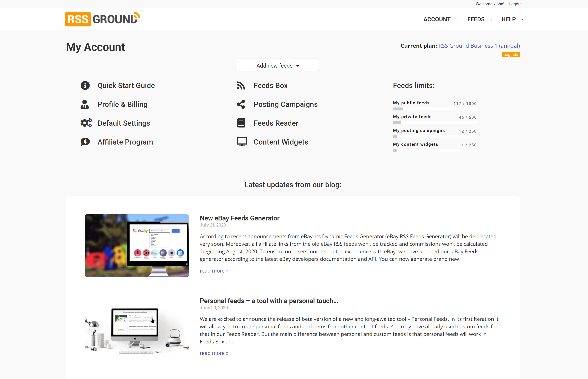Screen dimensions: 588x379
Task: Open the Affiliate Program page
Action: 125,142
